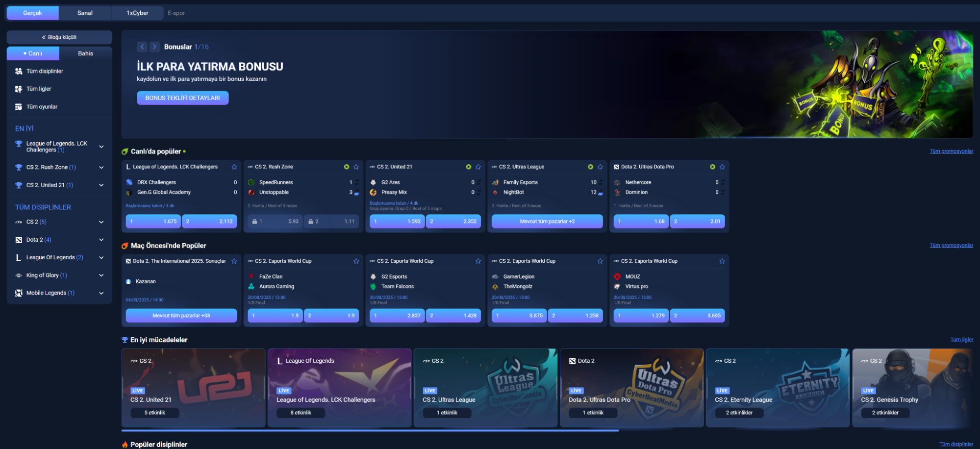The image size is (980, 449).
Task: Click the Tüm oyunlar sidebar icon
Action: coord(19,106)
